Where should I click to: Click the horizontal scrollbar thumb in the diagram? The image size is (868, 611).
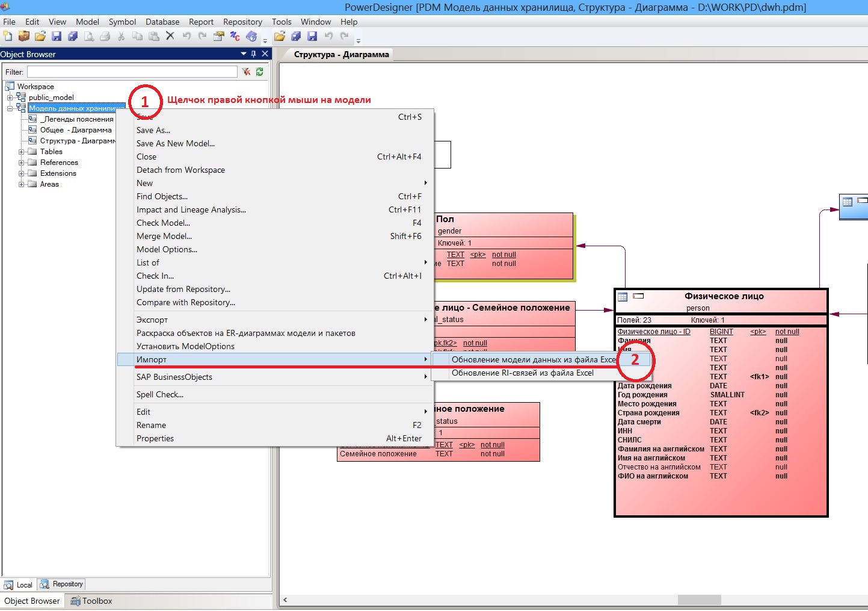[699, 600]
